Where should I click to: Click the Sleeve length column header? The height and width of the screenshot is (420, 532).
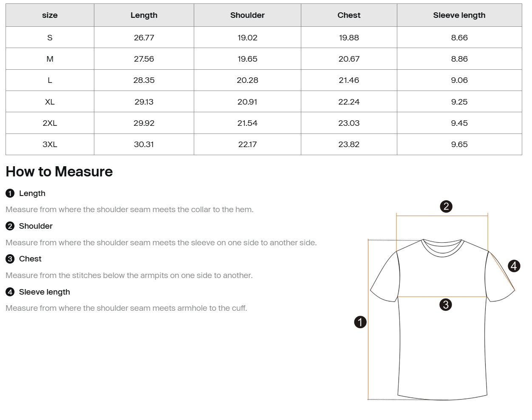[459, 15]
